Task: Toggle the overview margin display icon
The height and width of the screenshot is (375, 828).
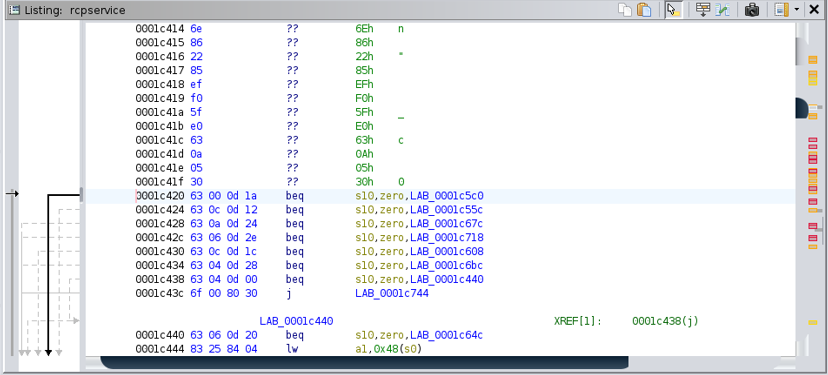Action: tap(782, 10)
